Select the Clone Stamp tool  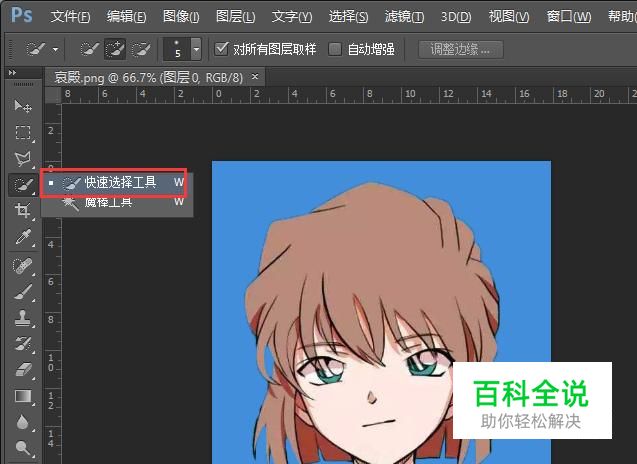(23, 318)
